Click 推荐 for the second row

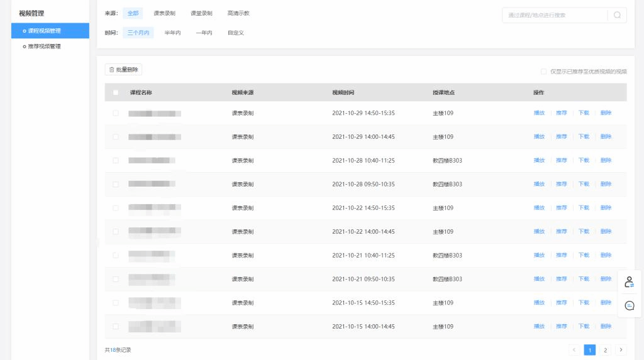point(562,137)
